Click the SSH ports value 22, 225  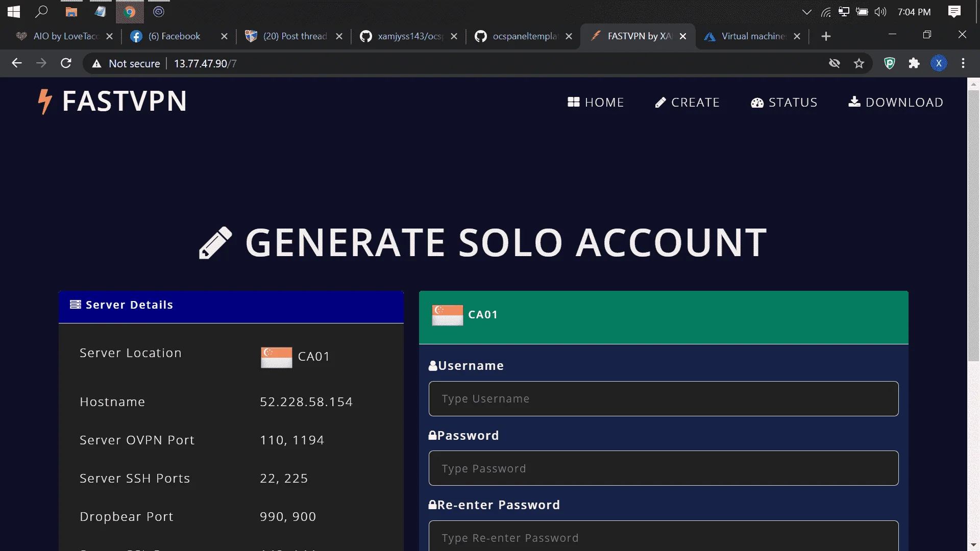click(x=284, y=479)
